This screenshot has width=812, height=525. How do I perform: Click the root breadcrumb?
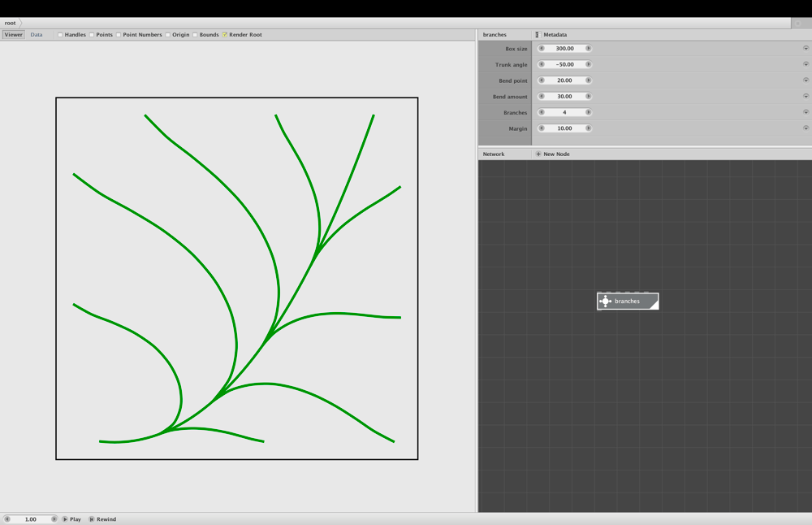11,23
